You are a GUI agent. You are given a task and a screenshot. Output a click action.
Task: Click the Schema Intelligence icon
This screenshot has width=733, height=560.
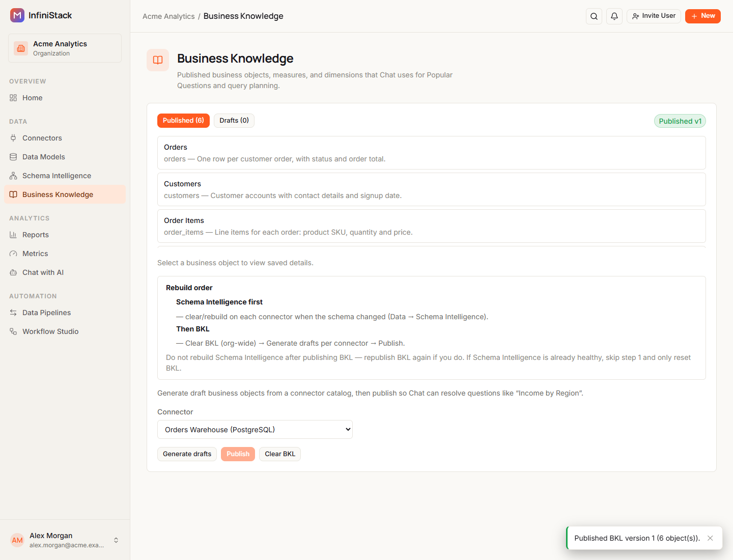(x=13, y=176)
